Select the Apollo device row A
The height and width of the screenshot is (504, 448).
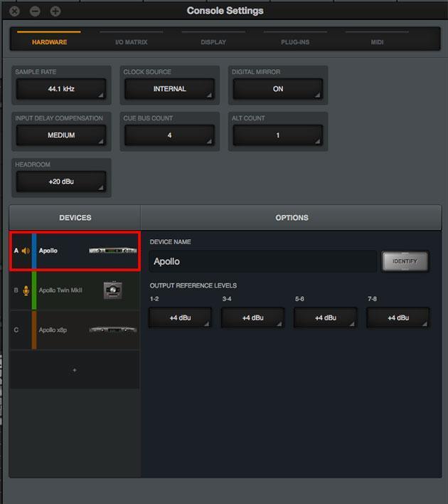coord(75,251)
